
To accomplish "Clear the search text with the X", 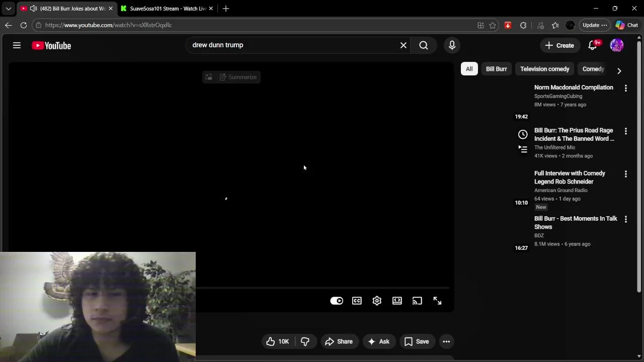I will (x=403, y=45).
